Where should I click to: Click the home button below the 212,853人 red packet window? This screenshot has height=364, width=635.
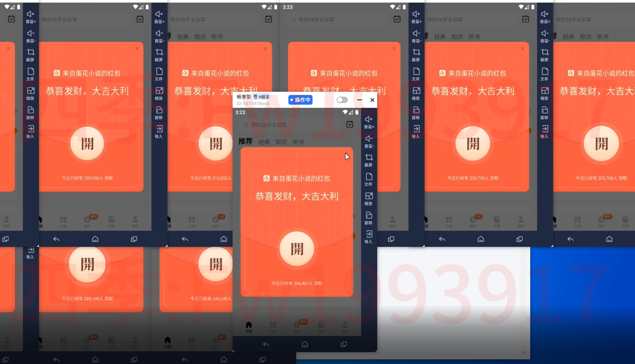[x=224, y=239]
